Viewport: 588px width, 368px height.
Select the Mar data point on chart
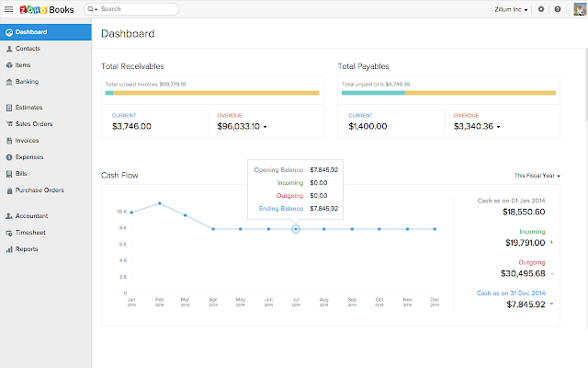pyautogui.click(x=186, y=215)
